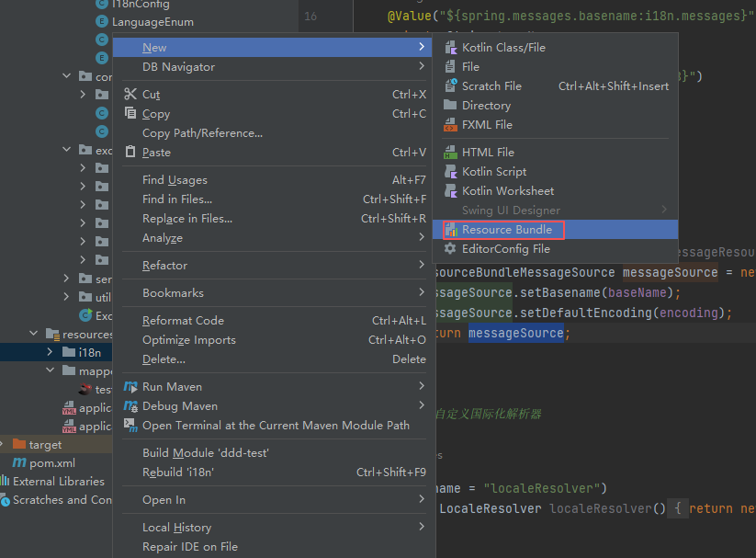Click the Kotlin Worksheet icon
Screen dimensions: 756x558
(x=450, y=190)
